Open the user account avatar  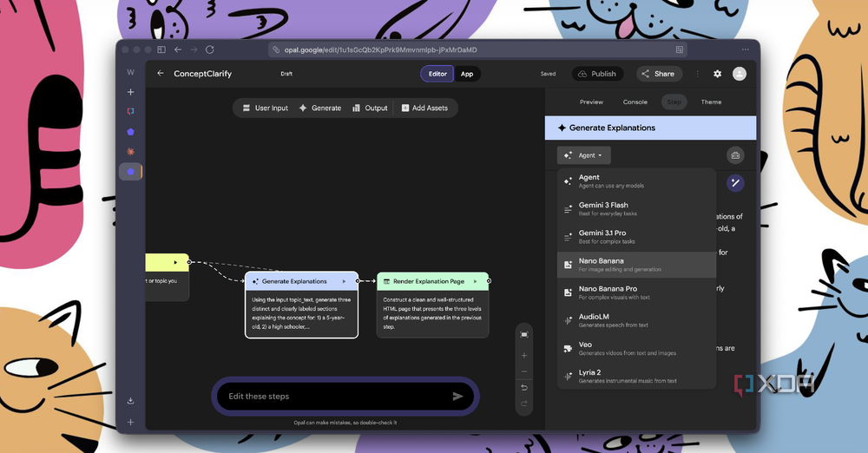pyautogui.click(x=739, y=74)
